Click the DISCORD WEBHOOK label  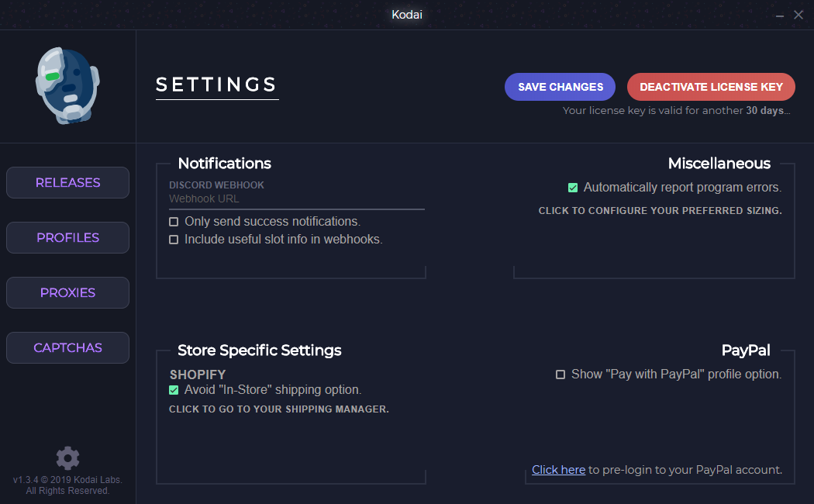216,185
